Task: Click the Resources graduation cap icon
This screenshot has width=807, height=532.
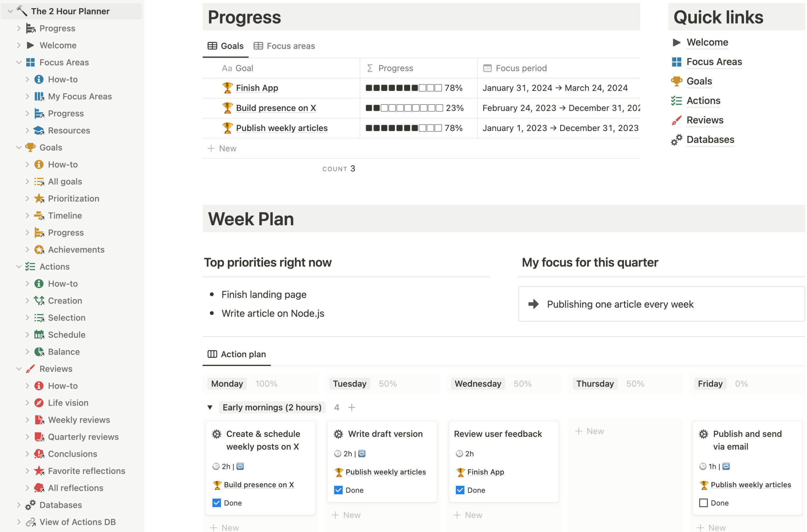Action: pyautogui.click(x=39, y=131)
